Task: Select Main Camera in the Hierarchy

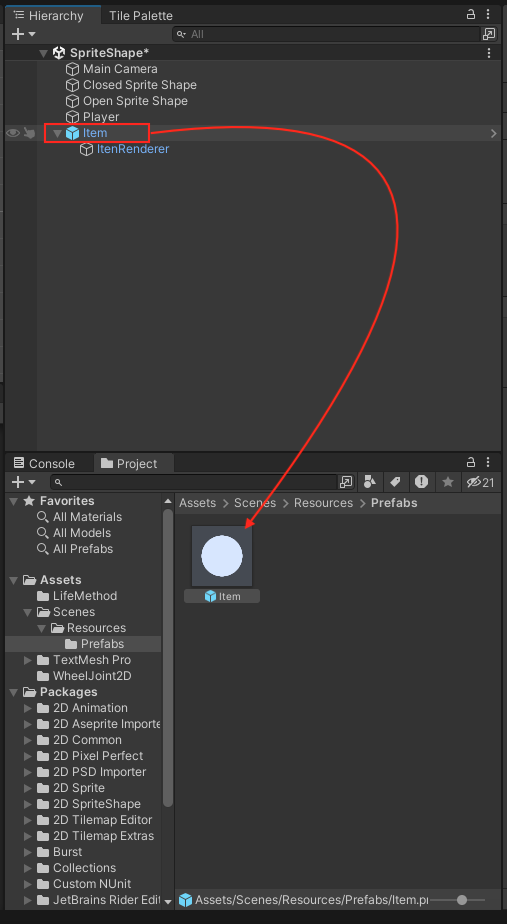Action: [120, 69]
